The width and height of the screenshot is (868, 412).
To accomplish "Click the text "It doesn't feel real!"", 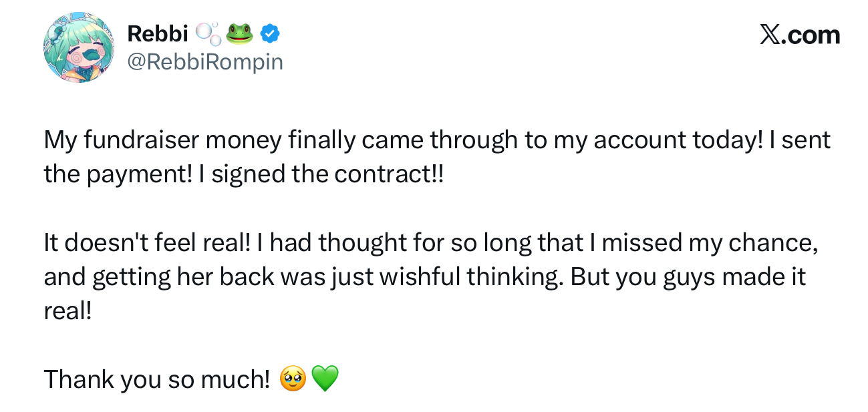I will (145, 243).
